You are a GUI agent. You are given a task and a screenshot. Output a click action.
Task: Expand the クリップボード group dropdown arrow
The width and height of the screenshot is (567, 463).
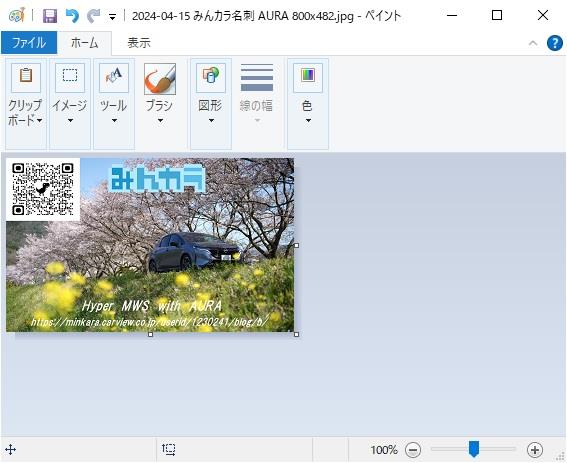pyautogui.click(x=40, y=120)
